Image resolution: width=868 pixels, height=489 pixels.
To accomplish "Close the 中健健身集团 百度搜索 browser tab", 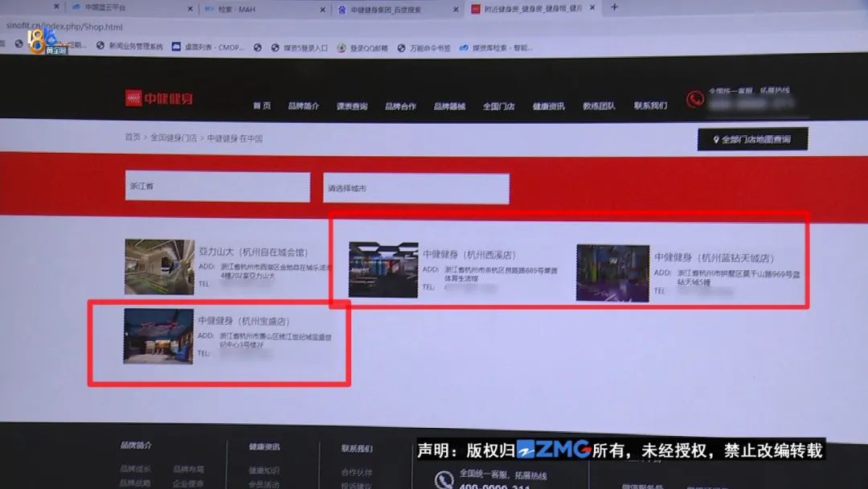I will 456,10.
